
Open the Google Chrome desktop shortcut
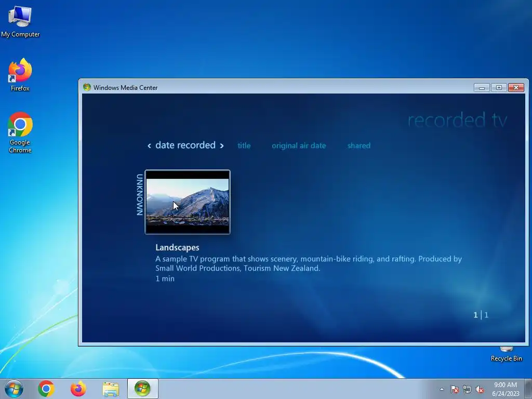[x=20, y=132]
